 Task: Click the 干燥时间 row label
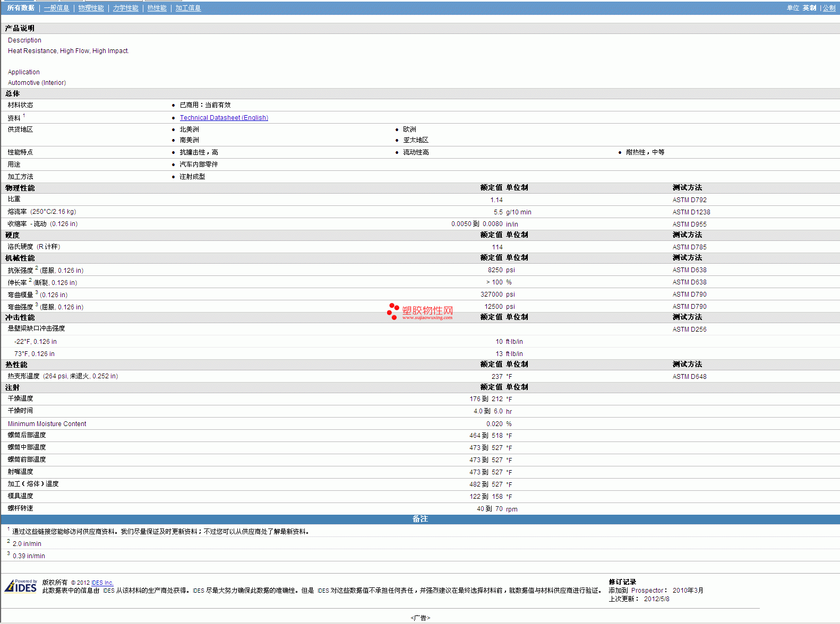click(x=20, y=411)
